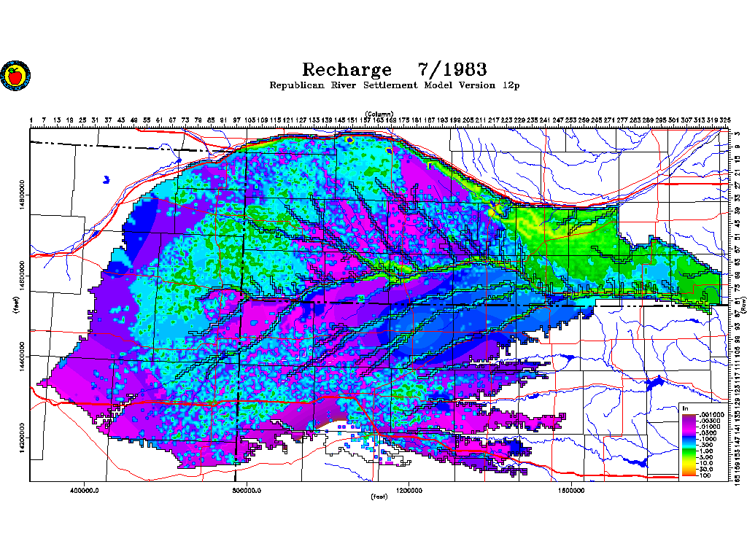Click column number label '217'
Viewport: 747px width, 560px height.
(494, 120)
